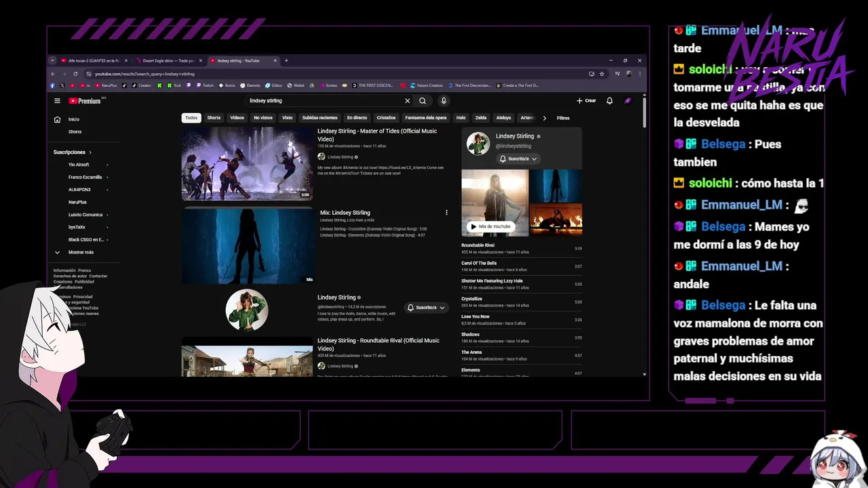Open the Elements bookmark
The width and height of the screenshot is (868, 488).
[250, 85]
